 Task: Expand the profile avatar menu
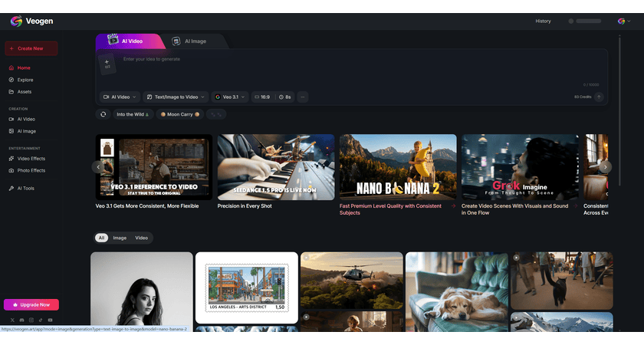tap(624, 21)
